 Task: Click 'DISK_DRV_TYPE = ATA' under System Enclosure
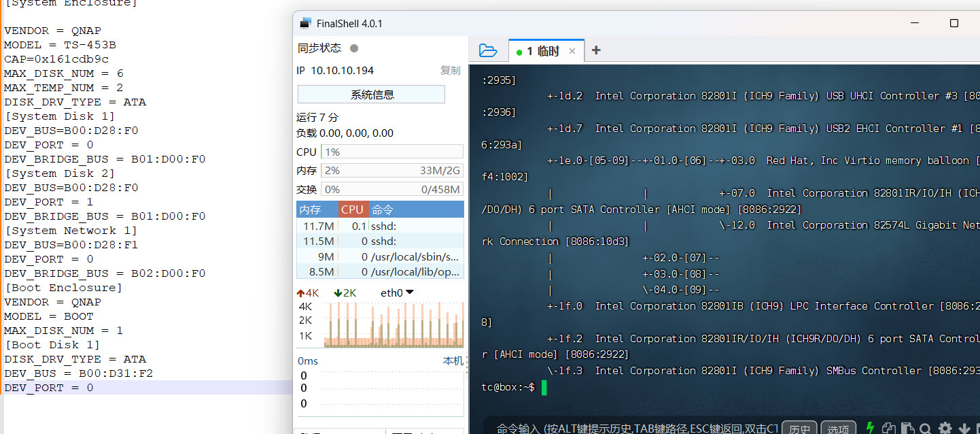point(75,102)
